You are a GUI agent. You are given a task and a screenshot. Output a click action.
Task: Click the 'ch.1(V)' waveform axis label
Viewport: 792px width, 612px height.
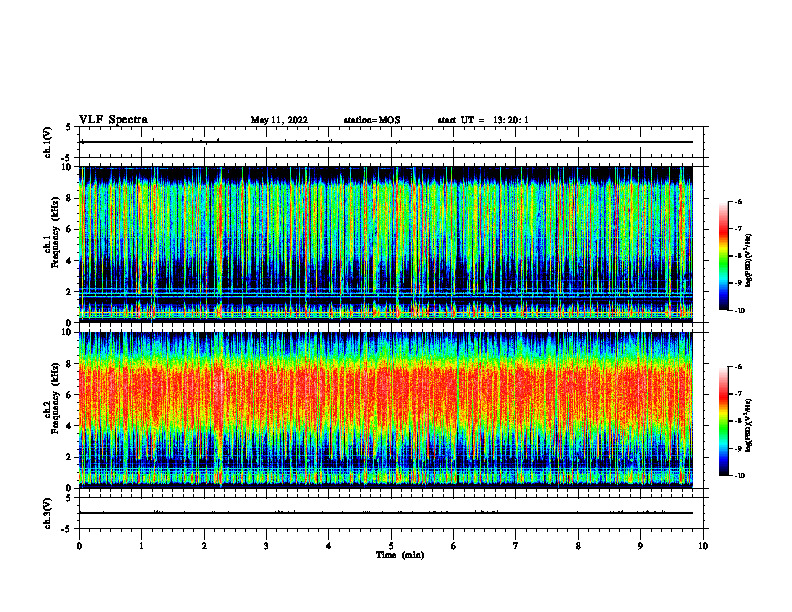coord(47,142)
